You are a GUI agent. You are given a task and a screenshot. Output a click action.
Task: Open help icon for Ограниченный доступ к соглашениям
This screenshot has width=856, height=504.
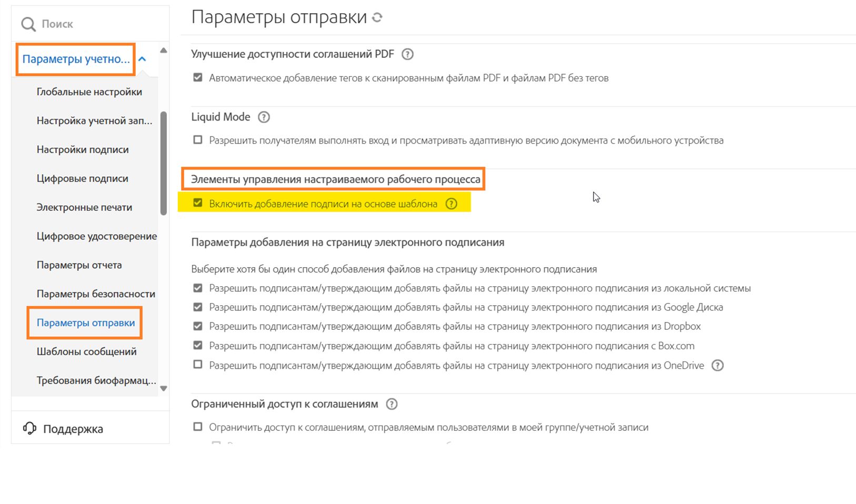pyautogui.click(x=391, y=404)
